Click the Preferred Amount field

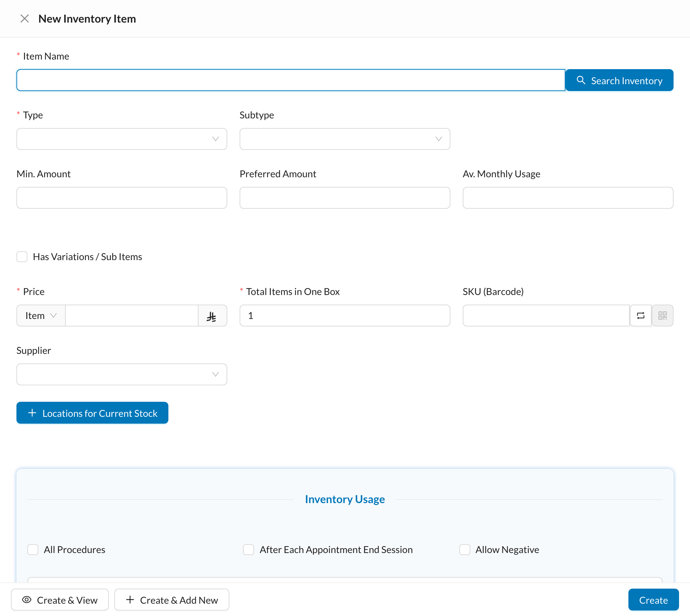345,198
